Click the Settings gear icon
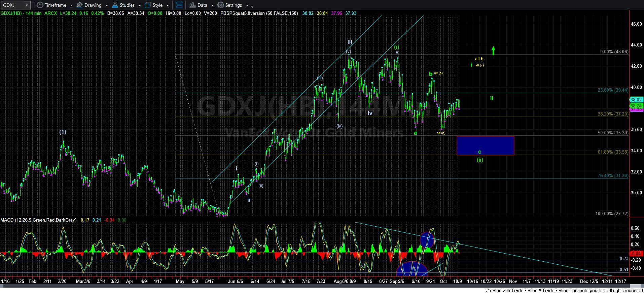Viewport: 644px width, 293px height. coord(221,5)
